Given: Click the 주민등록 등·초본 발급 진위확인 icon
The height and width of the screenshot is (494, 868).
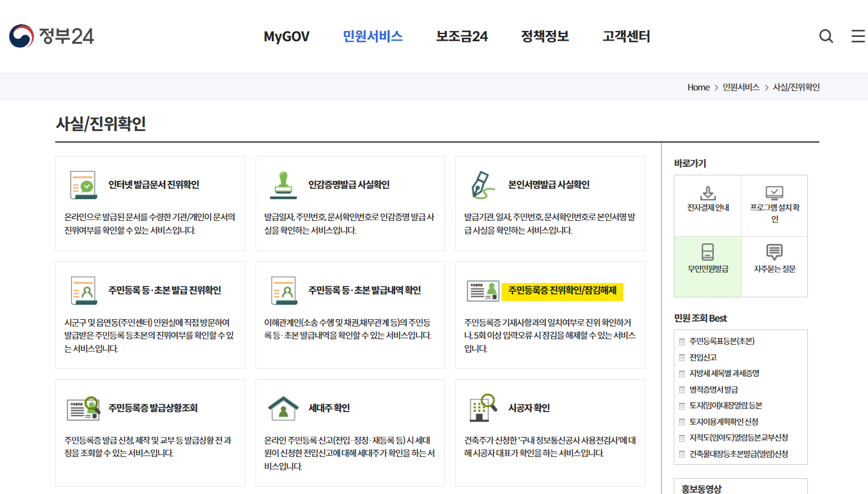Looking at the screenshot, I should click(83, 291).
